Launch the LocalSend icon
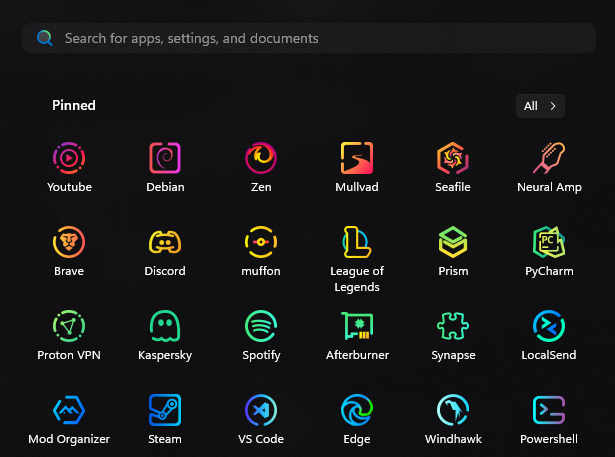This screenshot has width=615, height=457. (549, 326)
